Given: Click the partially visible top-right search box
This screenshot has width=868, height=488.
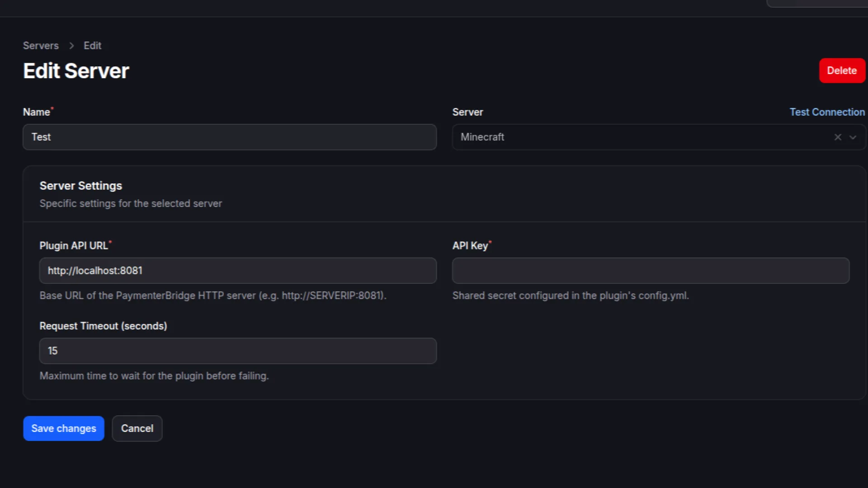Looking at the screenshot, I should tap(817, 3).
